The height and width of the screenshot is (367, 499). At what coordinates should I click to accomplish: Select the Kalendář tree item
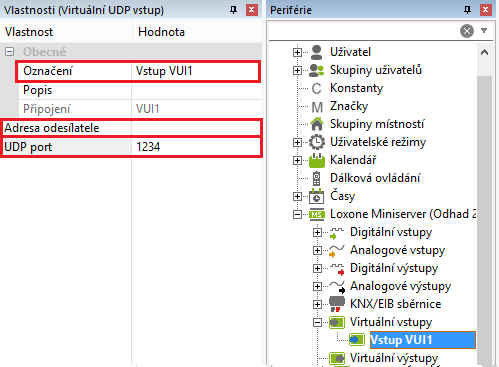click(353, 160)
